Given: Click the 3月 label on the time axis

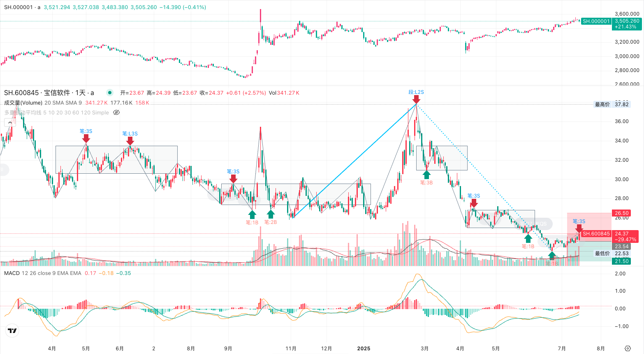Looking at the screenshot, I should click(x=424, y=348).
